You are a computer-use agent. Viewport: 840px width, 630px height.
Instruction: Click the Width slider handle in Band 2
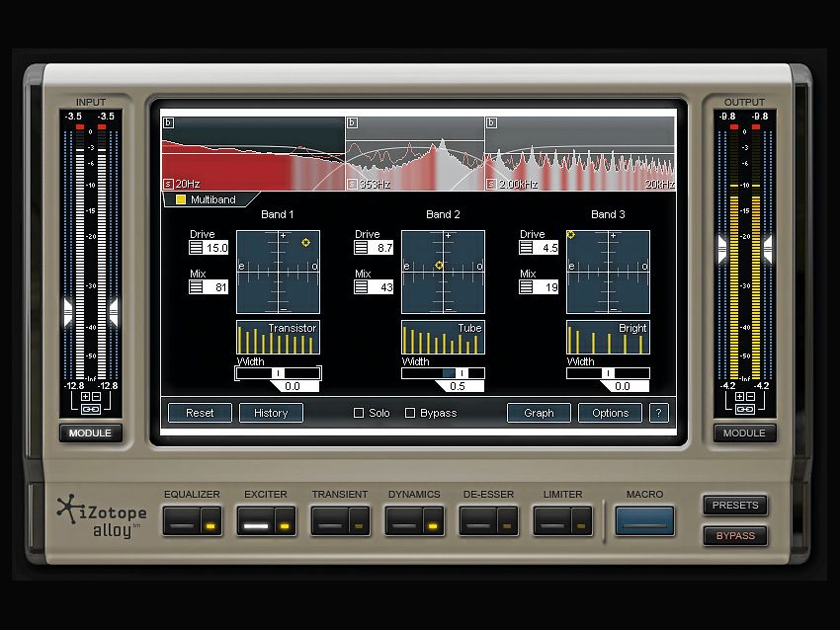(463, 374)
